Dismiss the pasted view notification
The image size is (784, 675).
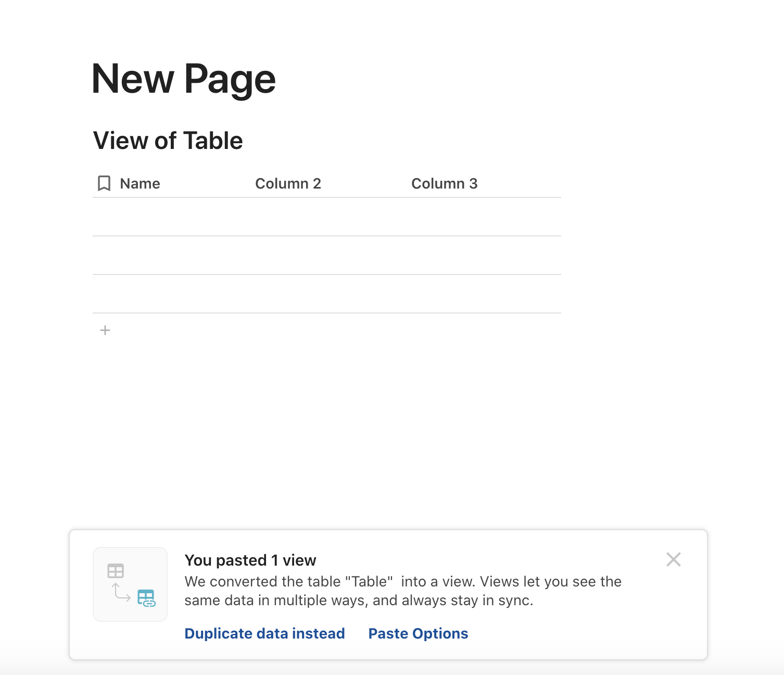pyautogui.click(x=673, y=560)
